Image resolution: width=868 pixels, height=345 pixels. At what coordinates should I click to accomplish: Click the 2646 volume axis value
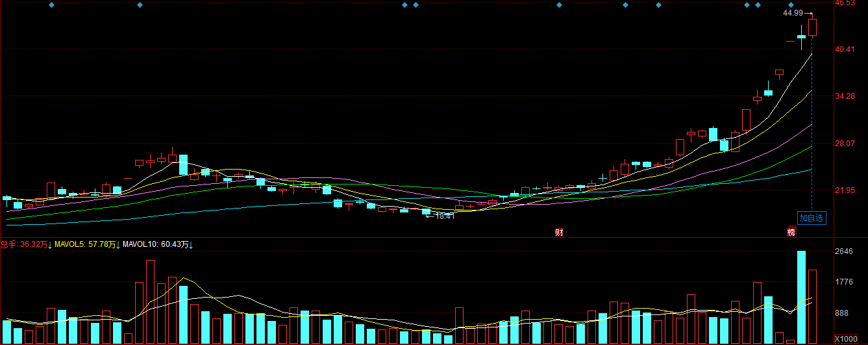[843, 251]
